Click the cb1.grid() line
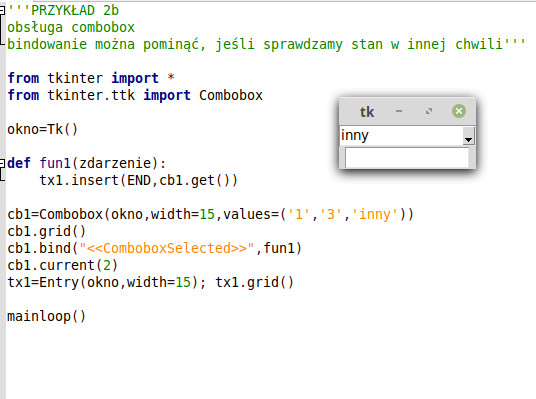Screen dimensions: 536x399 pos(46,231)
